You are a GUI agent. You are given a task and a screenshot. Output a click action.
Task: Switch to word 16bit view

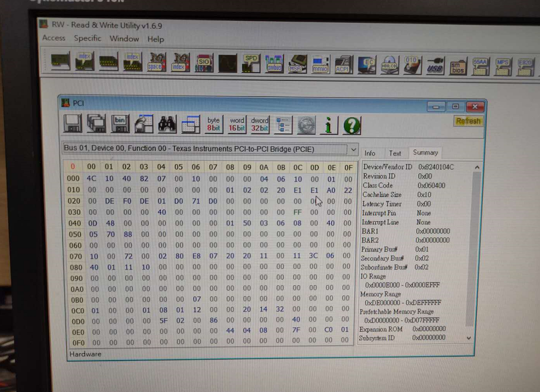(237, 125)
